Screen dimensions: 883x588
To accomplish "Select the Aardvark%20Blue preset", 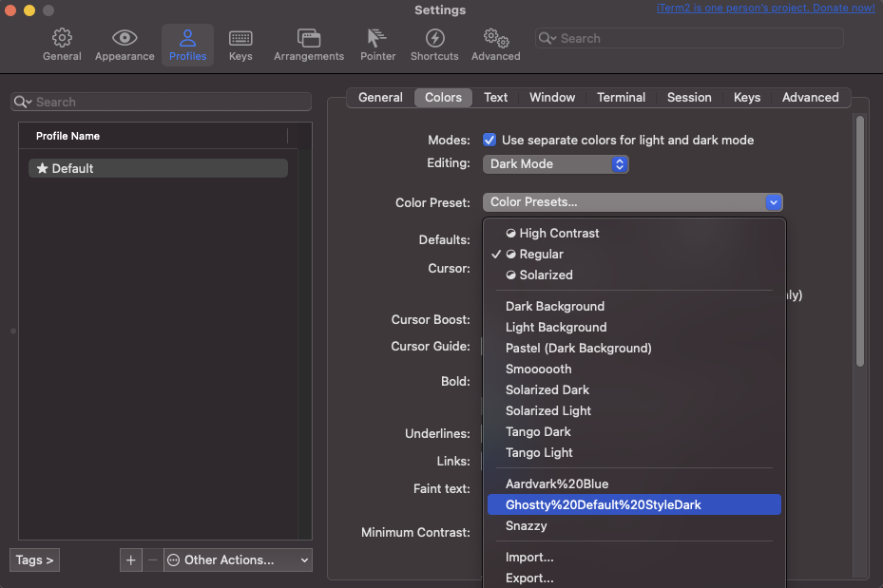I will coord(634,484).
